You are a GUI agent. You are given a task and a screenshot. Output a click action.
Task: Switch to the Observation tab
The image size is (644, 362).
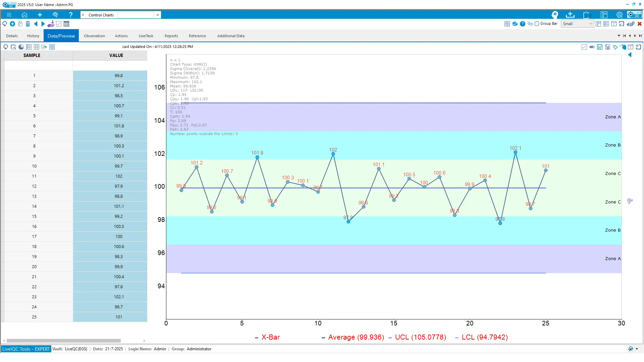(94, 36)
